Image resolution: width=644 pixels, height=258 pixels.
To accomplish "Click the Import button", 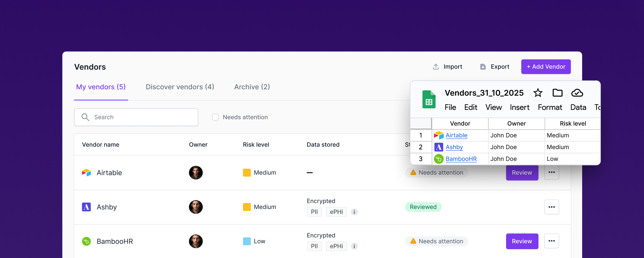I will [x=448, y=67].
